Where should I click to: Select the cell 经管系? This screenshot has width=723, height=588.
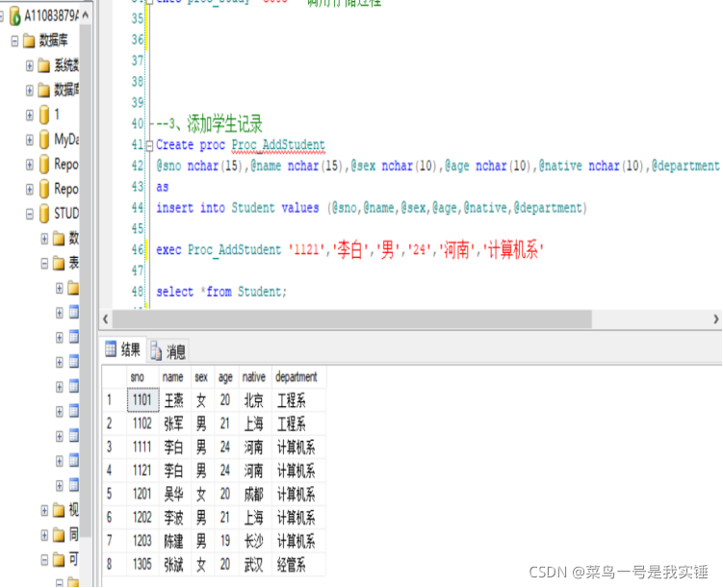pyautogui.click(x=298, y=565)
